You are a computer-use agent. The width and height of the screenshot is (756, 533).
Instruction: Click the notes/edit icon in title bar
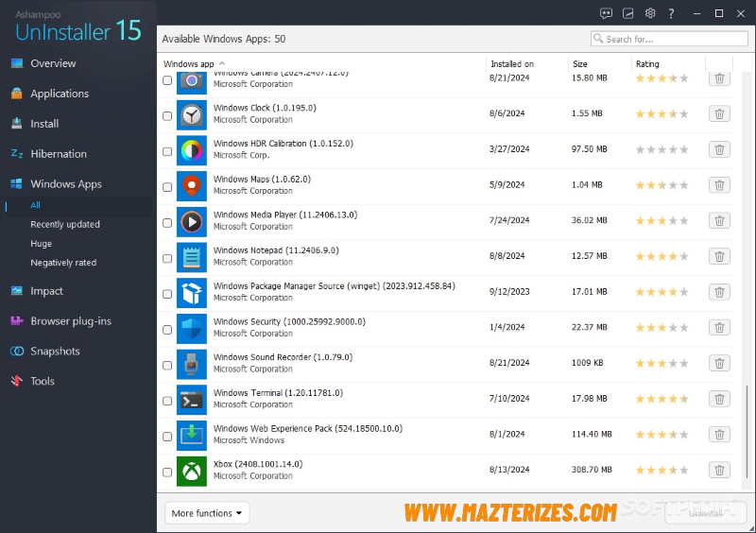627,13
